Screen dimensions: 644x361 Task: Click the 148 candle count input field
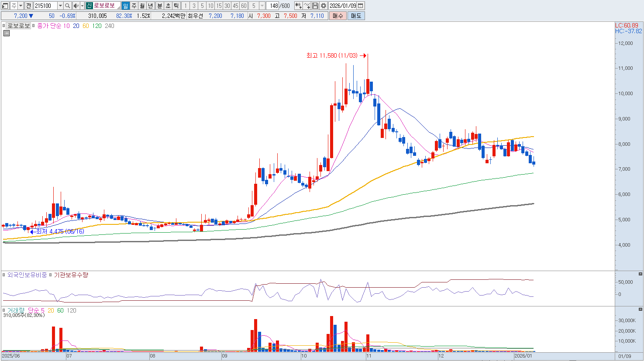pyautogui.click(x=273, y=6)
